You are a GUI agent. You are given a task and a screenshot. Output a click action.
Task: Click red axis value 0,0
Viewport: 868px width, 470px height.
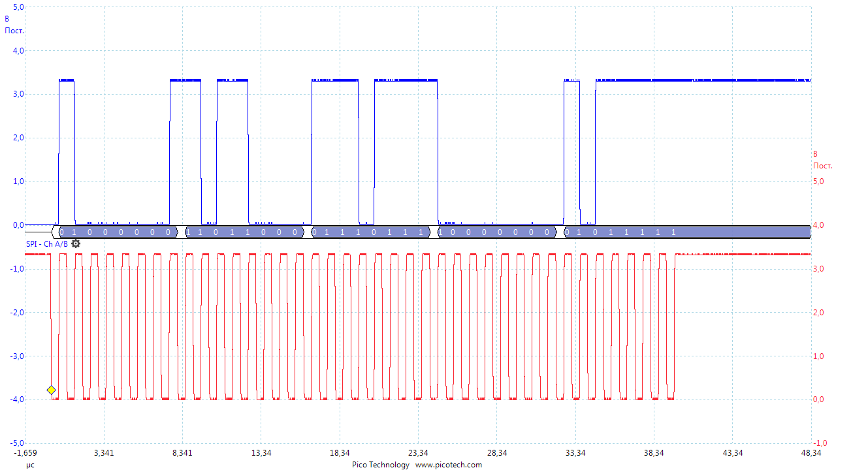[x=819, y=399]
